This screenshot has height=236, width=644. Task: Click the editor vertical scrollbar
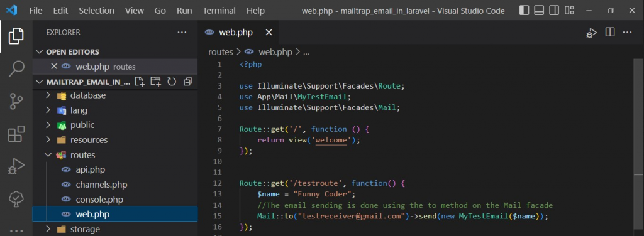(x=639, y=147)
